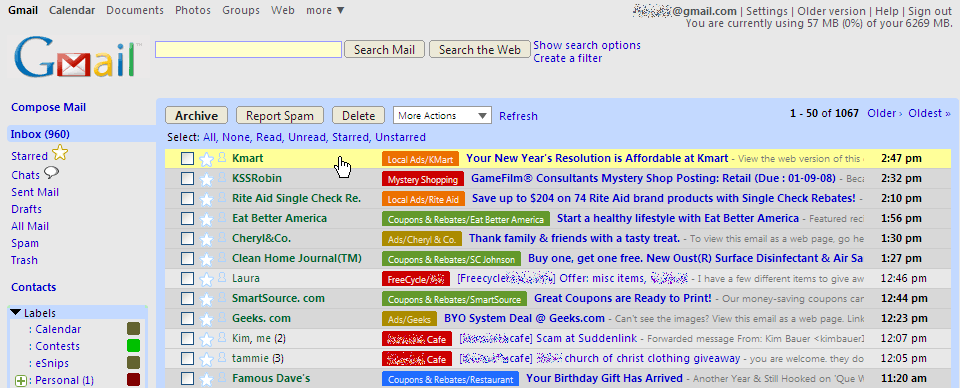
Task: Open Photos from the top bar
Action: [193, 10]
